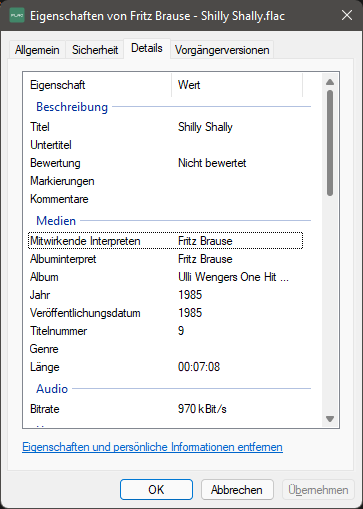Click the scrollbar down arrow

pyautogui.click(x=330, y=419)
